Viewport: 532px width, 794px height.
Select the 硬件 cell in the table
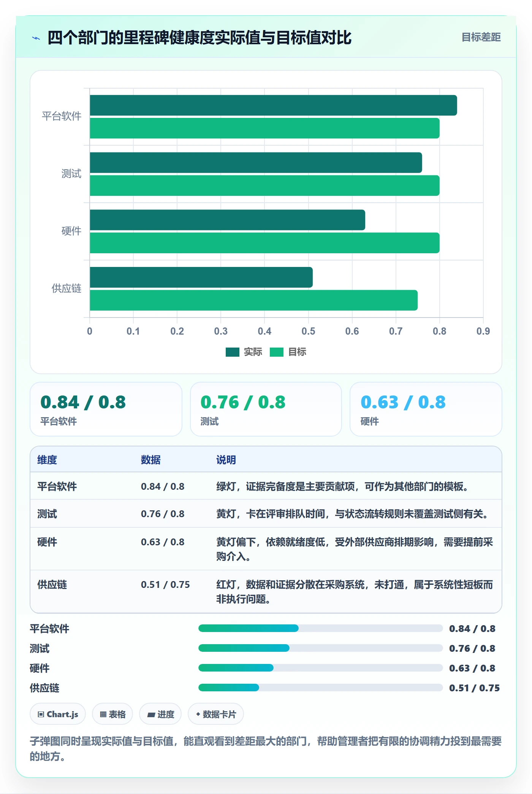(x=47, y=542)
